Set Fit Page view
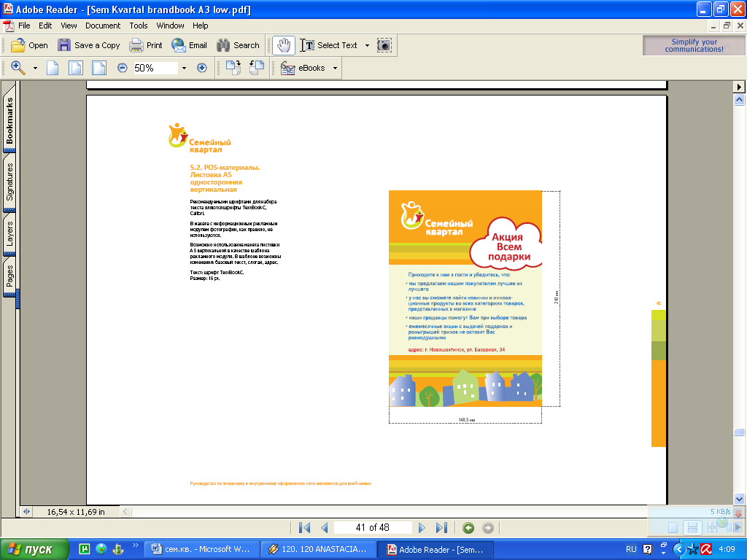Screen dimensions: 747x560 76,68
